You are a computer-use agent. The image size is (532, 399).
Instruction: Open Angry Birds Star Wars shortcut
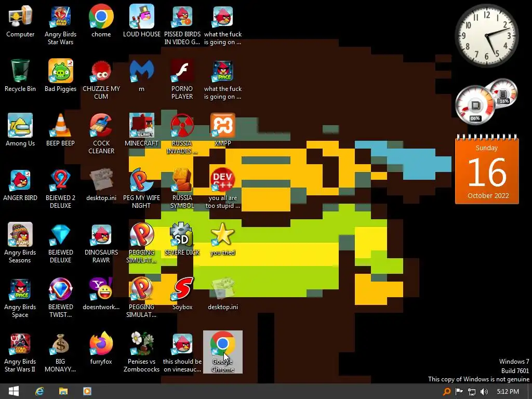click(60, 25)
